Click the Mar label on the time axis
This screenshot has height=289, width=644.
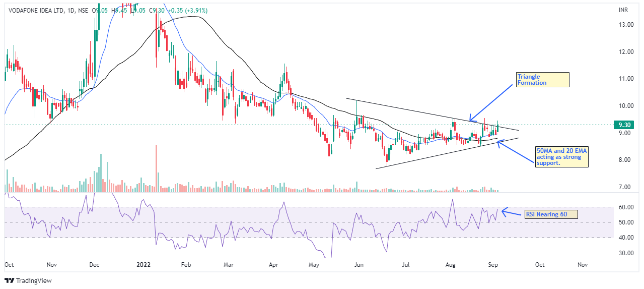[228, 264]
